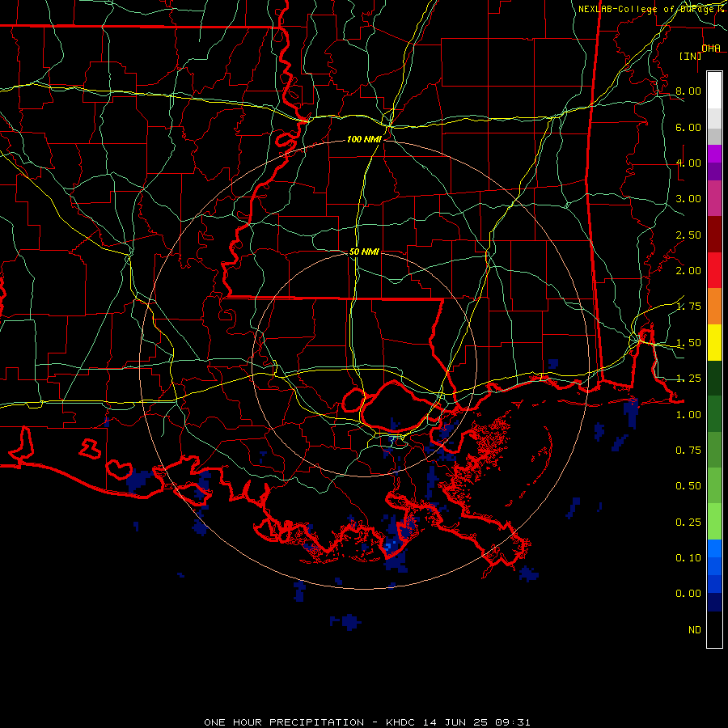Click the 1.50 legend value
The width and height of the screenshot is (728, 728).
pos(688,343)
